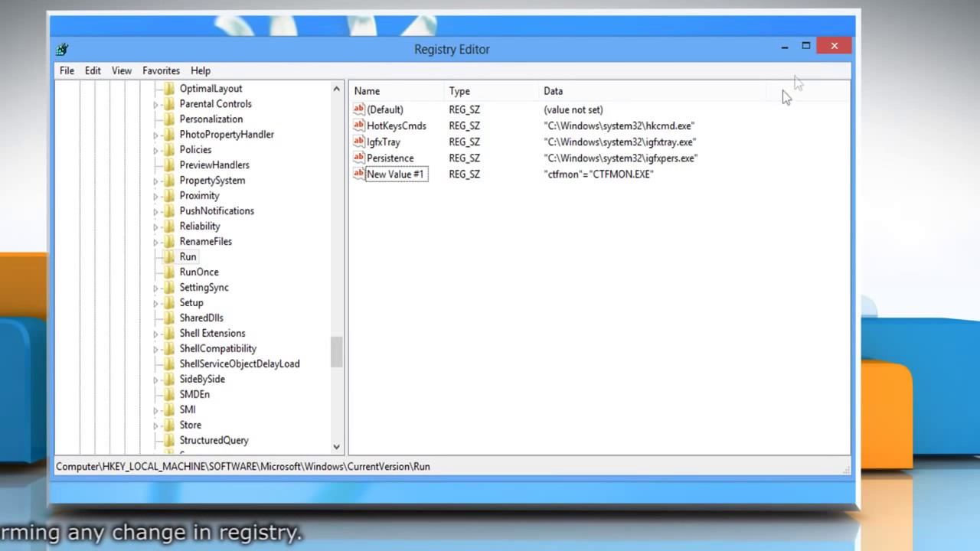Viewport: 980px width, 551px height.
Task: Select the hkcmd.exe data cell
Action: [x=619, y=126]
